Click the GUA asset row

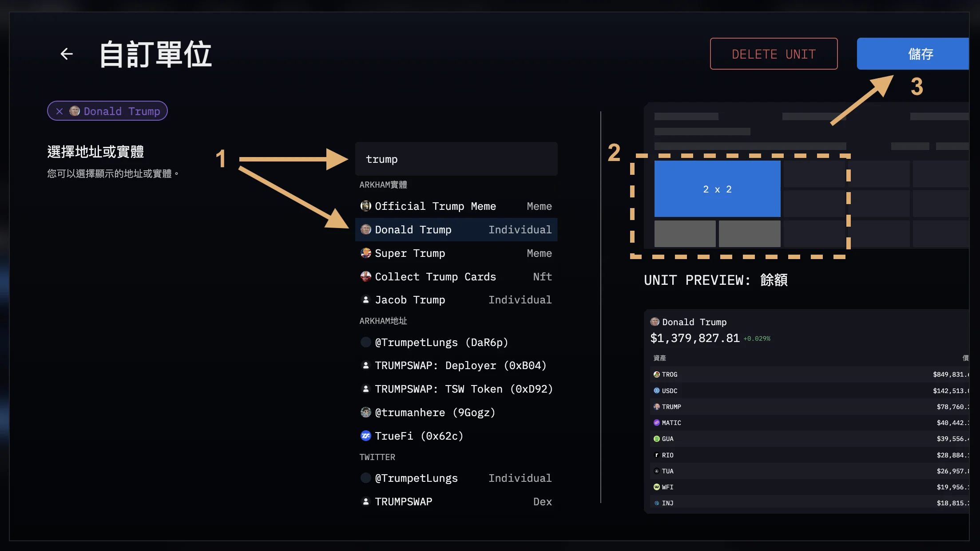pyautogui.click(x=809, y=439)
